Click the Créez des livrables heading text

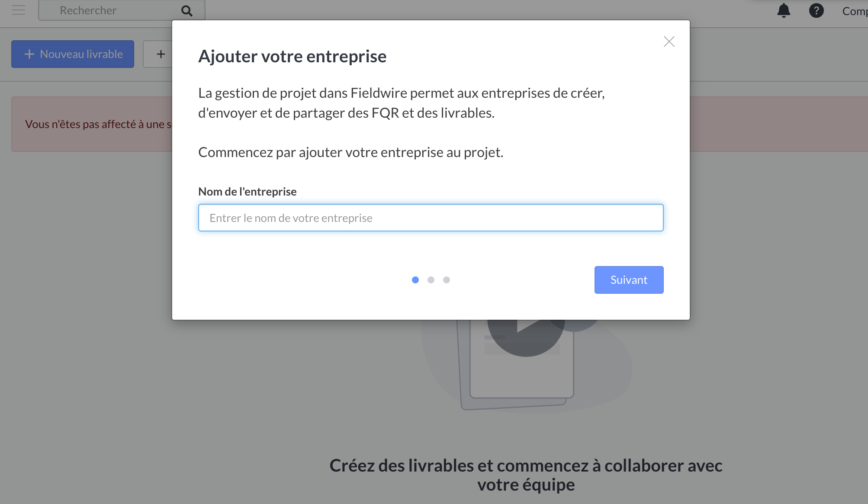click(x=526, y=475)
